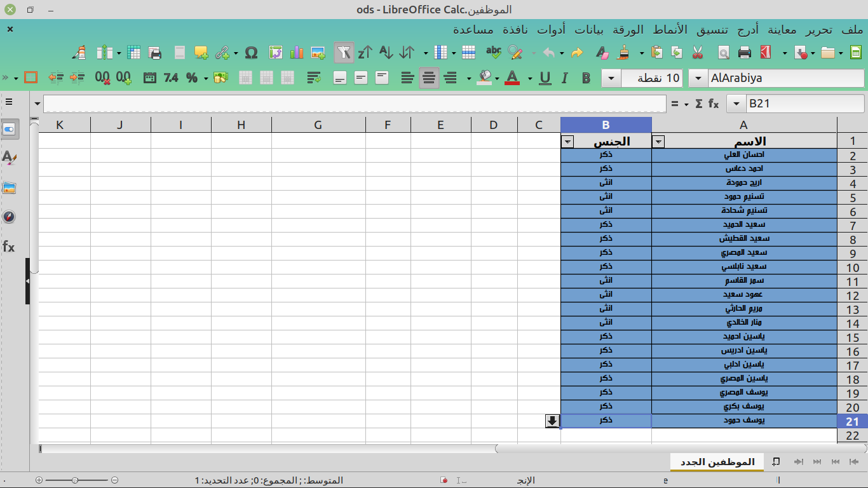Open the sidebar Functions panel

pos(9,247)
